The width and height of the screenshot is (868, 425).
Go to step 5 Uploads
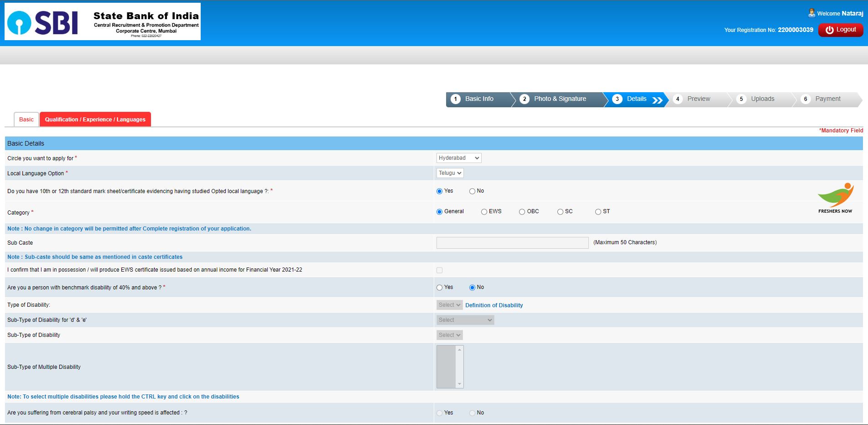[762, 99]
